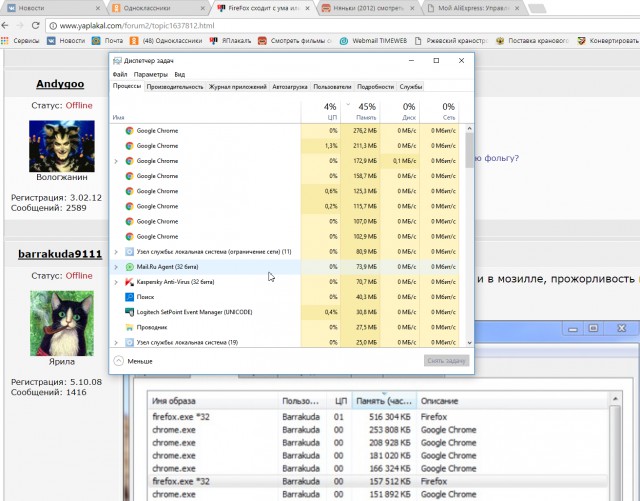Click the browser forward arrow
This screenshot has height=501, width=640.
click(20, 25)
